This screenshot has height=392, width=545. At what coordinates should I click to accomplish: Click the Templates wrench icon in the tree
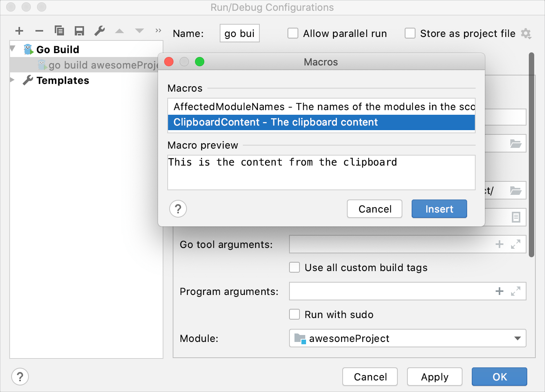(28, 80)
